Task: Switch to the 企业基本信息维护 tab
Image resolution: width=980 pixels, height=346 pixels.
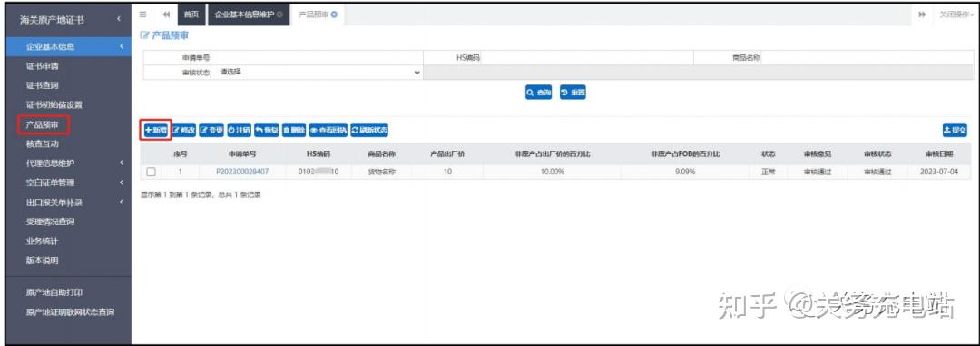Action: 248,15
